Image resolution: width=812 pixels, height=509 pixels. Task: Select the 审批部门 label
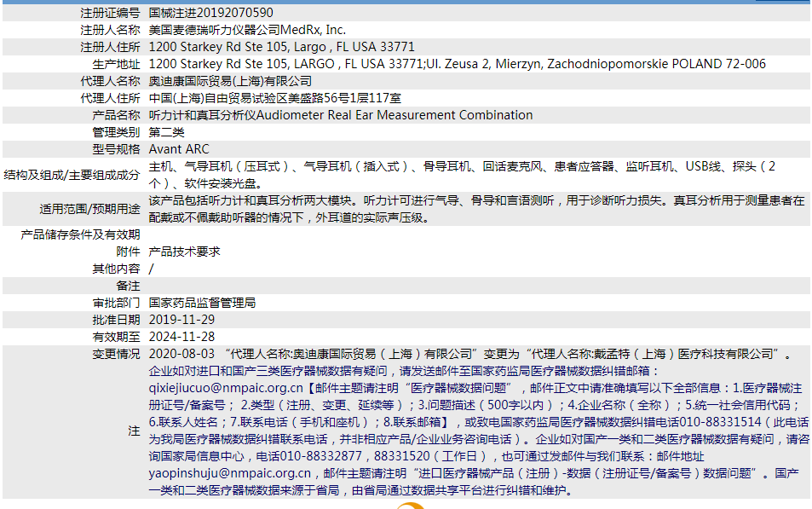116,303
